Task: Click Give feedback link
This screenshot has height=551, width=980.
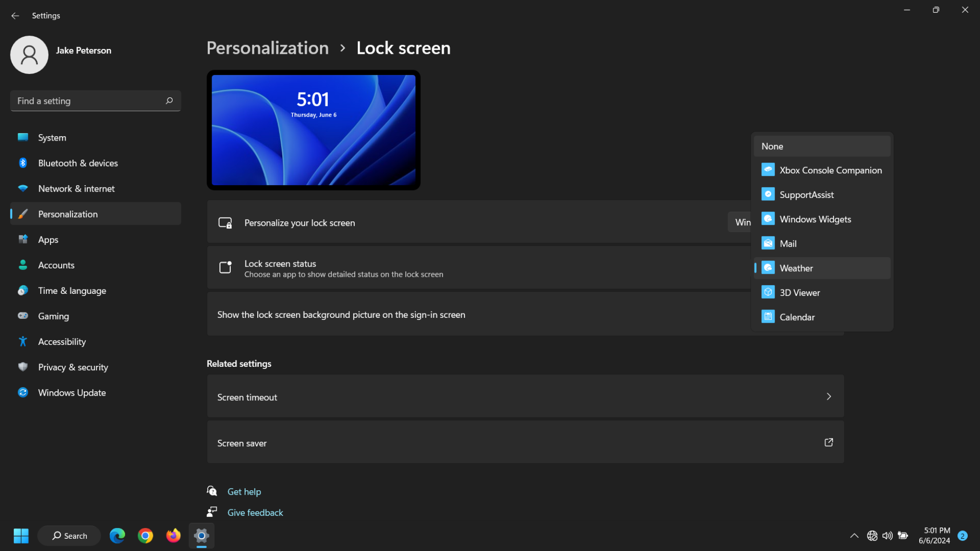Action: (254, 512)
